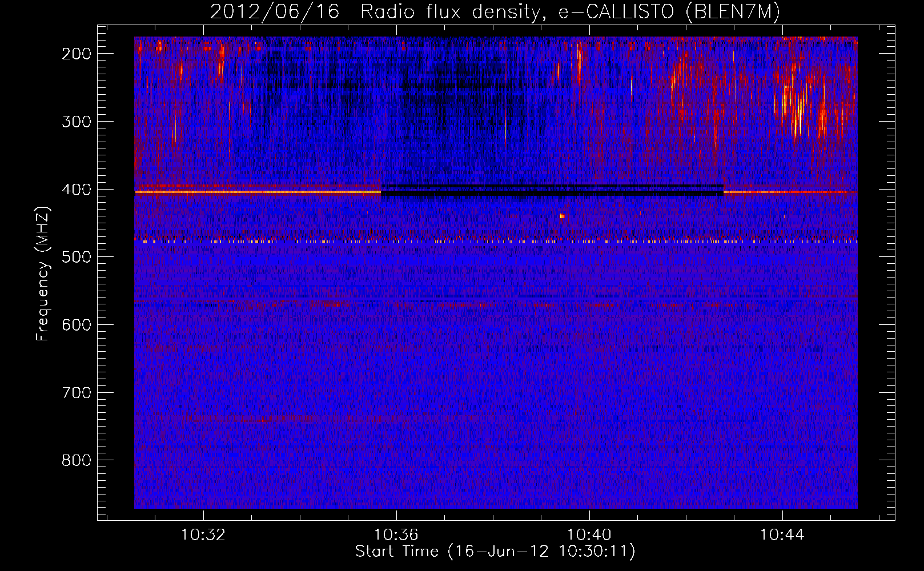The height and width of the screenshot is (571, 924).
Task: Click the "Start Time (16-Jun-12 10:30:11)" label
Action: (x=495, y=552)
